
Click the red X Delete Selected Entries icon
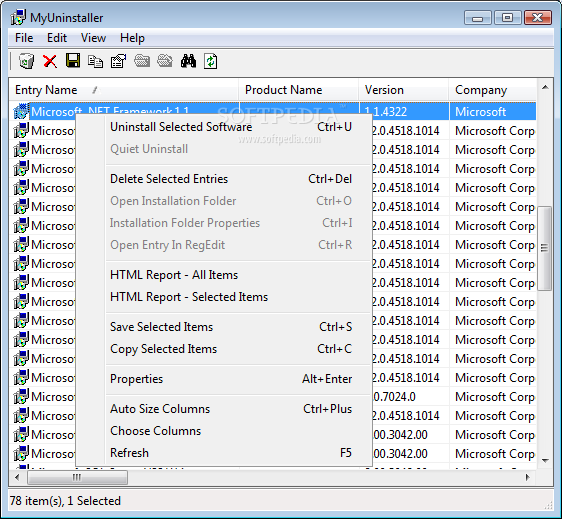click(50, 61)
